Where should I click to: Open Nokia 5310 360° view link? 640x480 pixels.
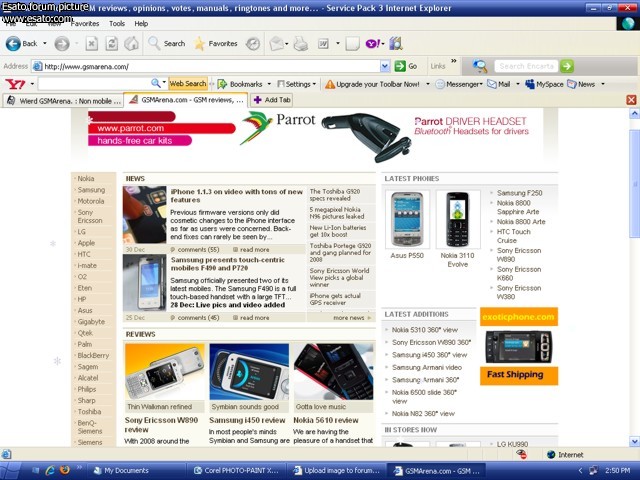[425, 330]
